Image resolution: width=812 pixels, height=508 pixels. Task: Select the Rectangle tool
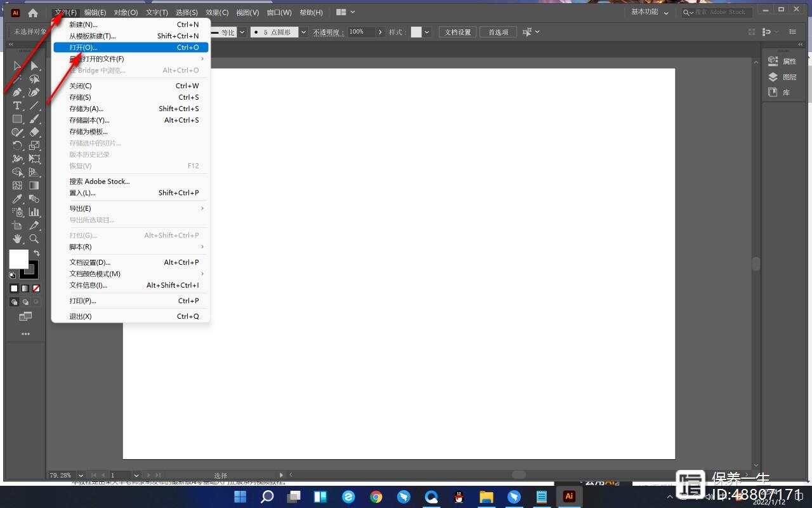17,119
